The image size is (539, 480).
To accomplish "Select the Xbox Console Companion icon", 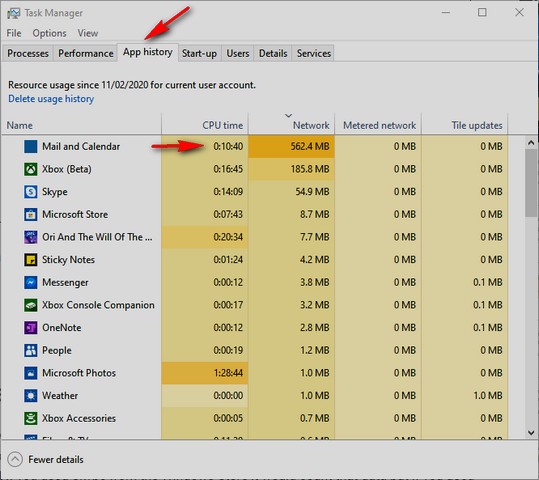I will click(x=31, y=305).
